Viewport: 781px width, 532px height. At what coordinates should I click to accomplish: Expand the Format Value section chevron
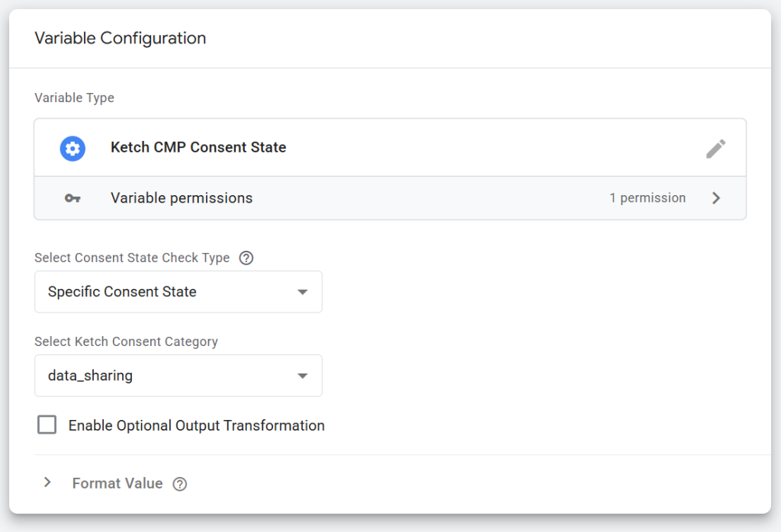coord(47,482)
